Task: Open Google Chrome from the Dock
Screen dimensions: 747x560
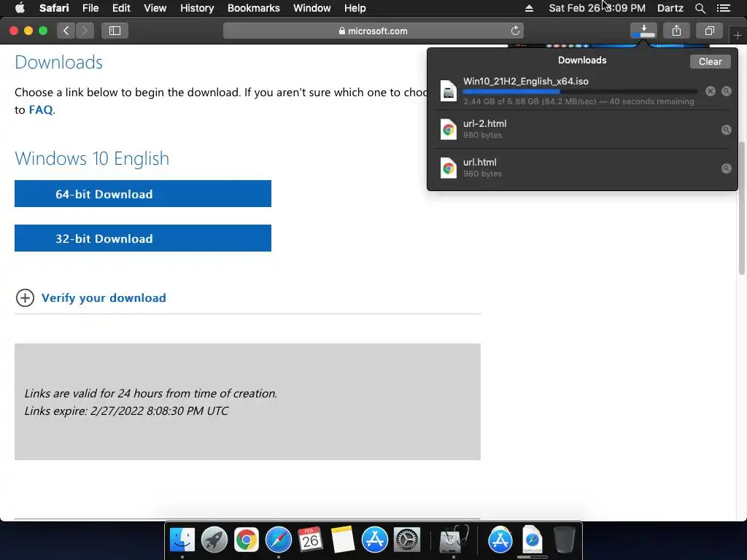Action: coord(247,540)
